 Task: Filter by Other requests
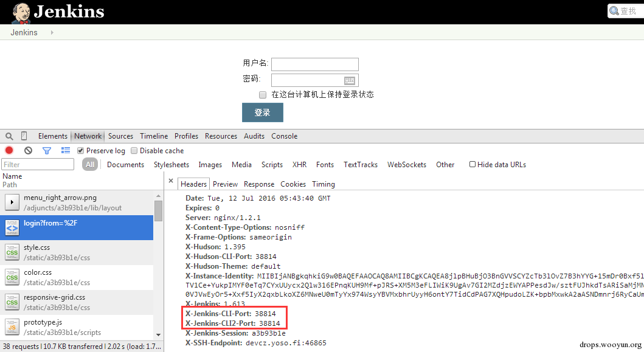445,164
